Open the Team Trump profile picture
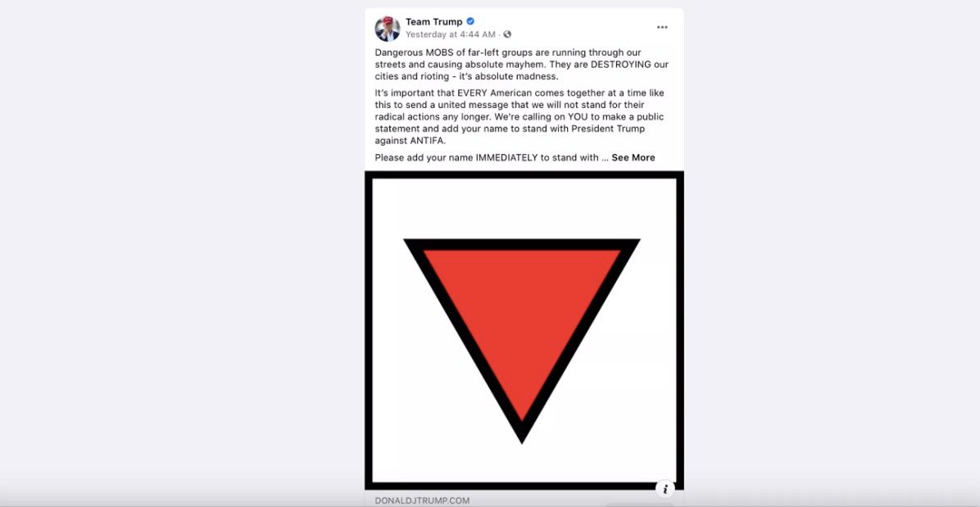Image resolution: width=980 pixels, height=507 pixels. [x=387, y=28]
